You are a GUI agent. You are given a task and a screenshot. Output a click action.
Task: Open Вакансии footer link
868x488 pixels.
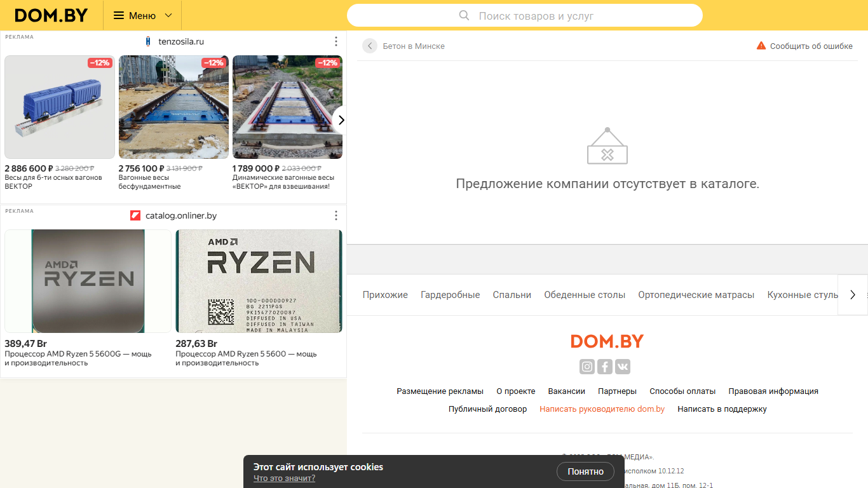click(567, 391)
